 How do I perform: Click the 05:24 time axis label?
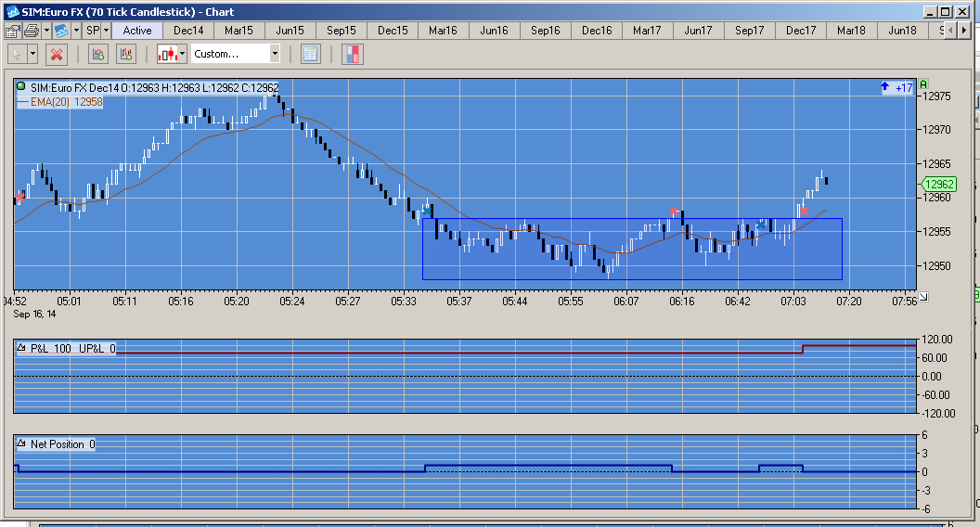(292, 302)
